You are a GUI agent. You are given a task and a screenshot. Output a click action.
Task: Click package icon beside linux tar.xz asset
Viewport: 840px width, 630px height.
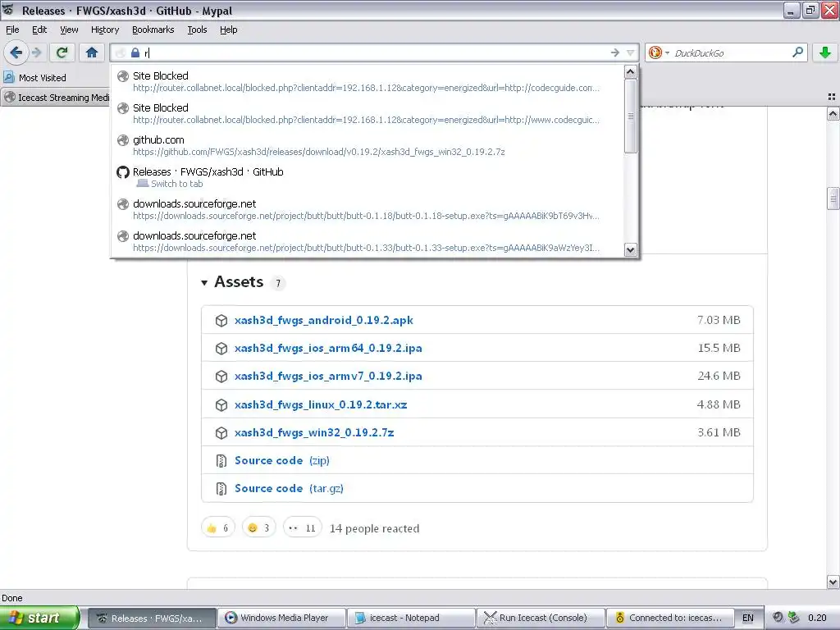coord(221,404)
